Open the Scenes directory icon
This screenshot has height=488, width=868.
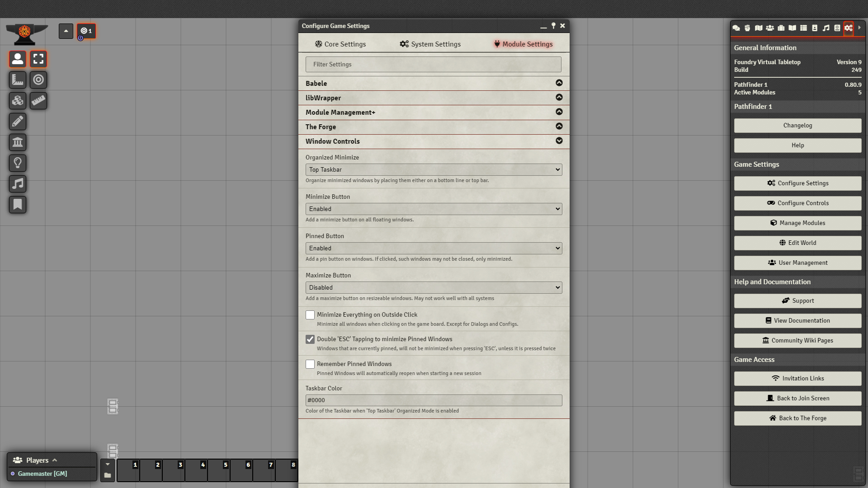759,28
